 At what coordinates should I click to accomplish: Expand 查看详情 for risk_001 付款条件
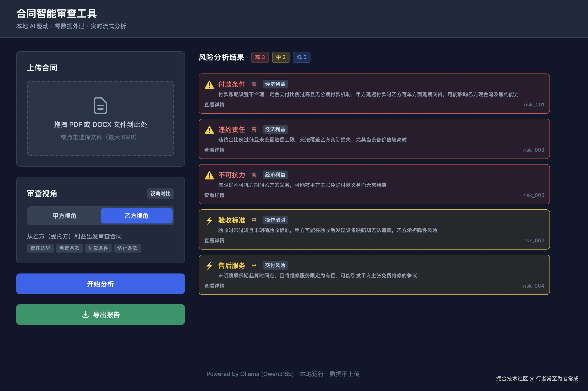214,105
